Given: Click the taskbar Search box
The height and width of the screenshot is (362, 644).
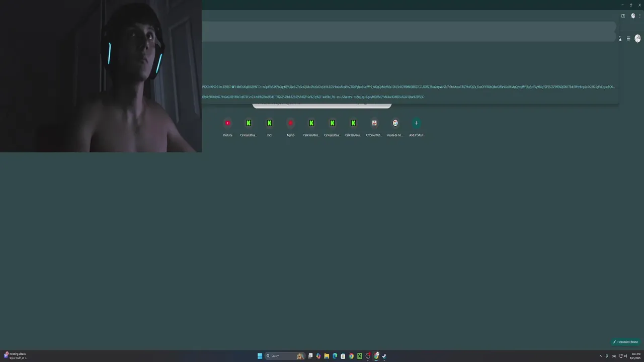Looking at the screenshot, I should click(285, 356).
